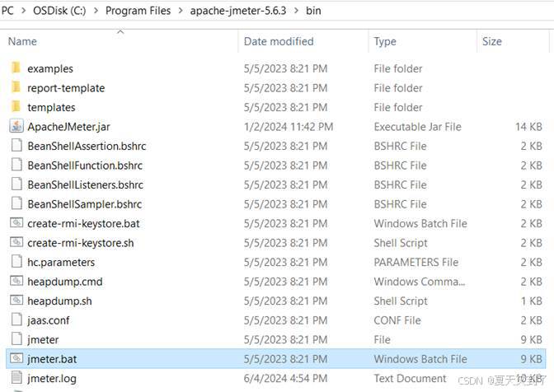Select BeanShellFunction.bshrc file name
The image size is (554, 392).
(85, 166)
